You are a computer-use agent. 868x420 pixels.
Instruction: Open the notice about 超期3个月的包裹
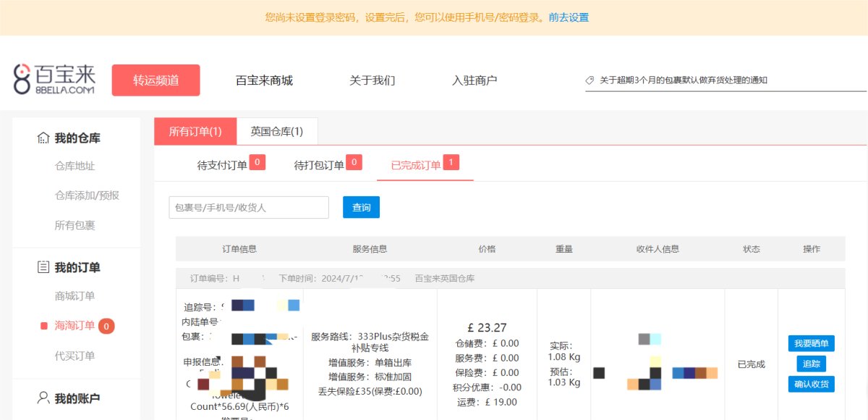(684, 80)
